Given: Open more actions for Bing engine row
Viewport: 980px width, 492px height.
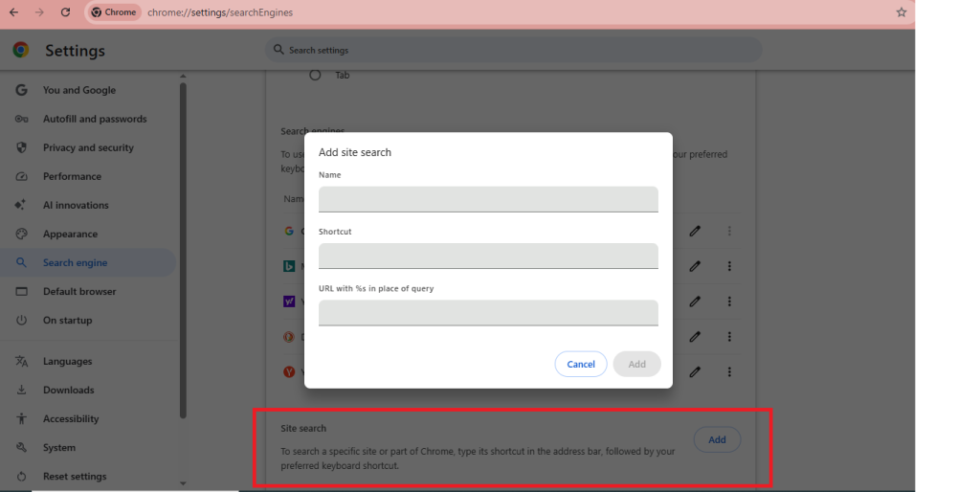Looking at the screenshot, I should [729, 266].
